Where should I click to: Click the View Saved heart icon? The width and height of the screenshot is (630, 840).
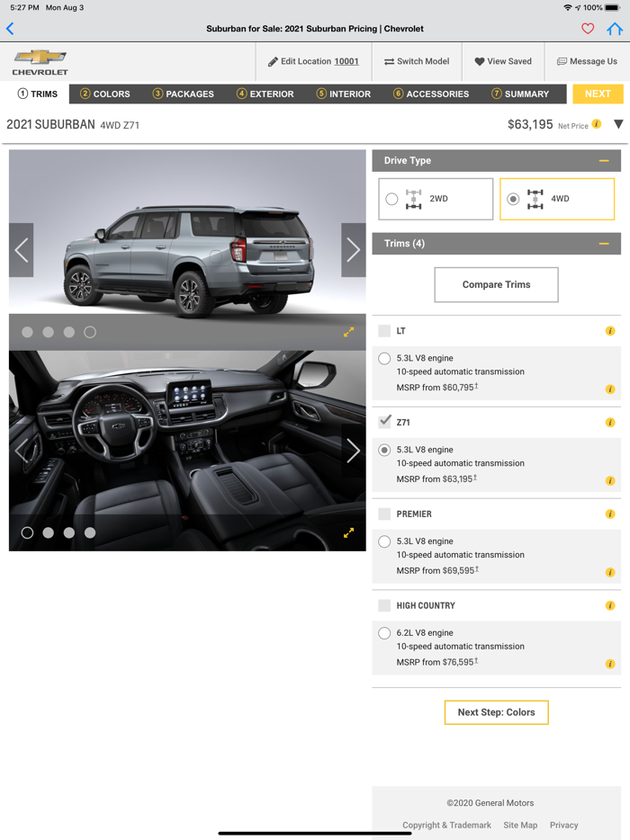pyautogui.click(x=480, y=62)
